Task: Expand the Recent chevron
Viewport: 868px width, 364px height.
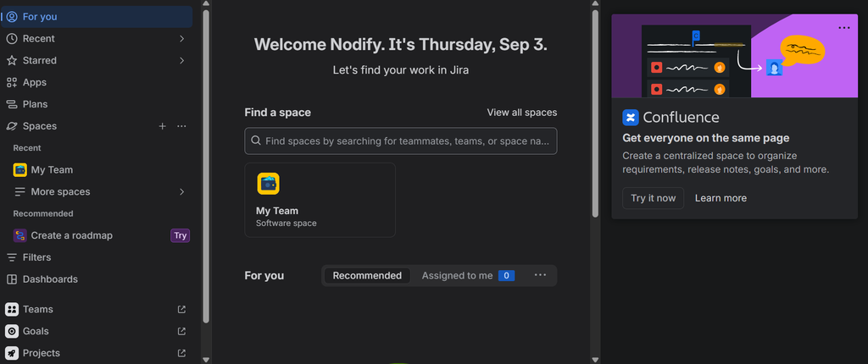Action: tap(181, 39)
